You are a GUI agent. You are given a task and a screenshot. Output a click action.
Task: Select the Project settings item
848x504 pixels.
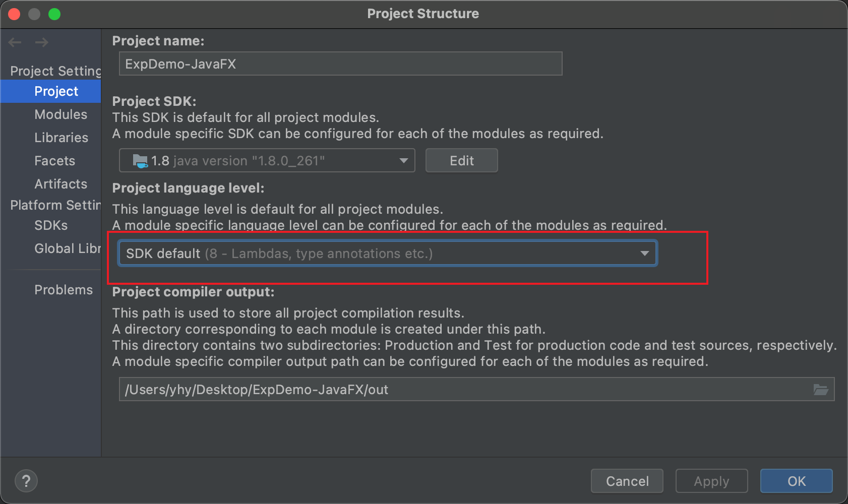(x=56, y=91)
